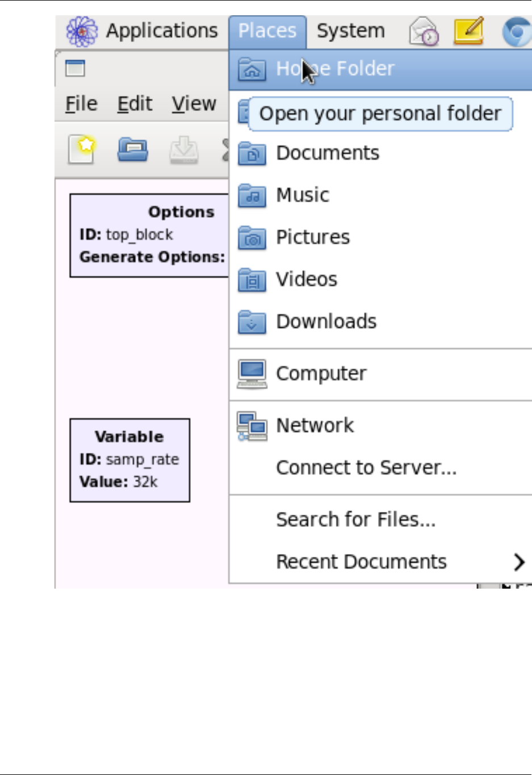Expand Recent Documents submenu arrow
The height and width of the screenshot is (775, 532).
(x=519, y=562)
